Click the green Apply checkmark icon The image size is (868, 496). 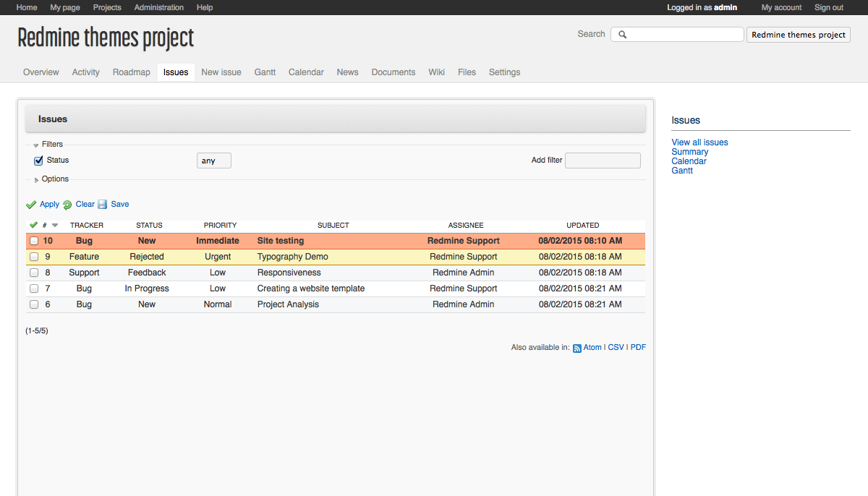31,205
